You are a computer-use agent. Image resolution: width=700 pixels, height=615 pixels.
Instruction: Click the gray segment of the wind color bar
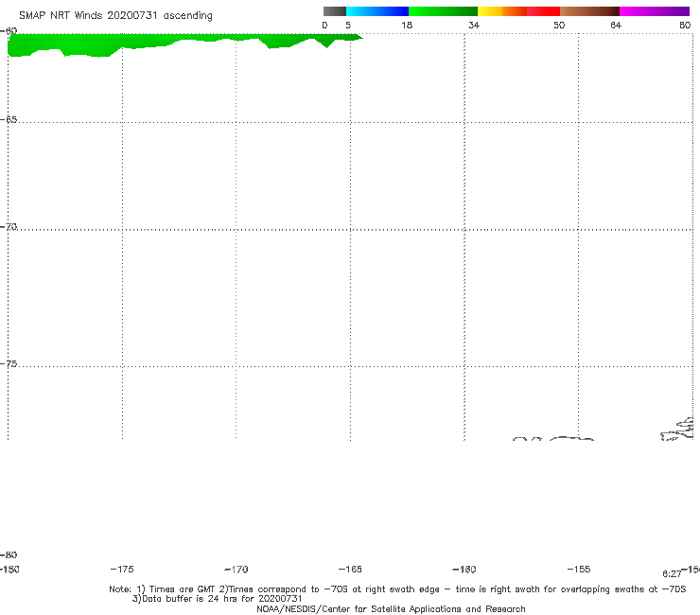tap(334, 11)
